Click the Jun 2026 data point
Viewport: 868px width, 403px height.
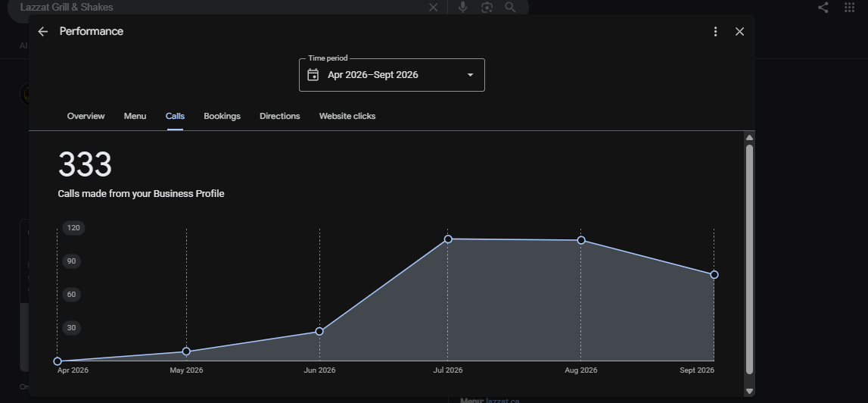pyautogui.click(x=319, y=332)
